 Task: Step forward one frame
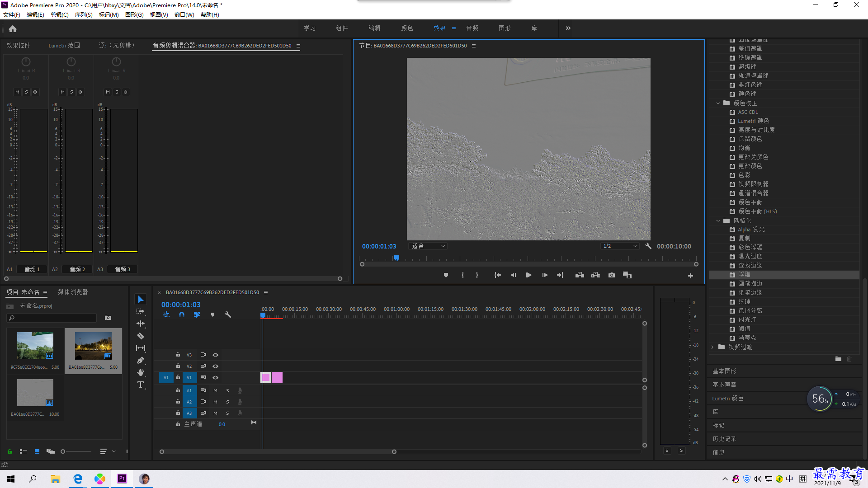click(545, 275)
